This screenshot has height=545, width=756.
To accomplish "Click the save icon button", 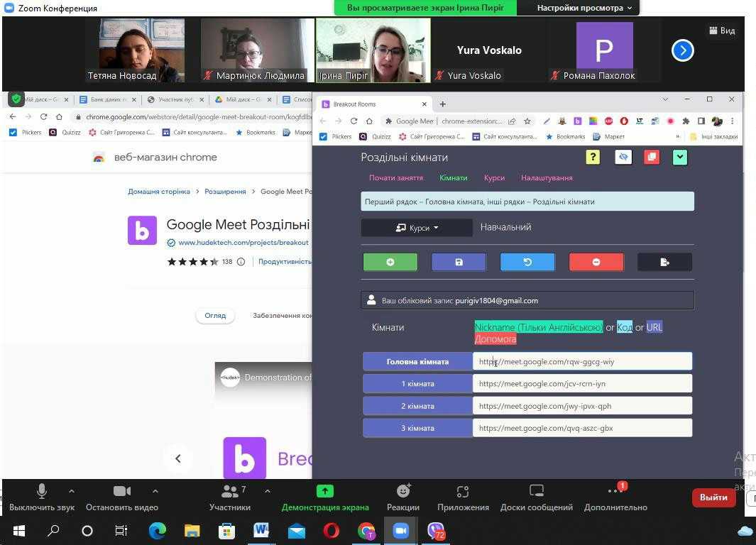I will tap(459, 262).
